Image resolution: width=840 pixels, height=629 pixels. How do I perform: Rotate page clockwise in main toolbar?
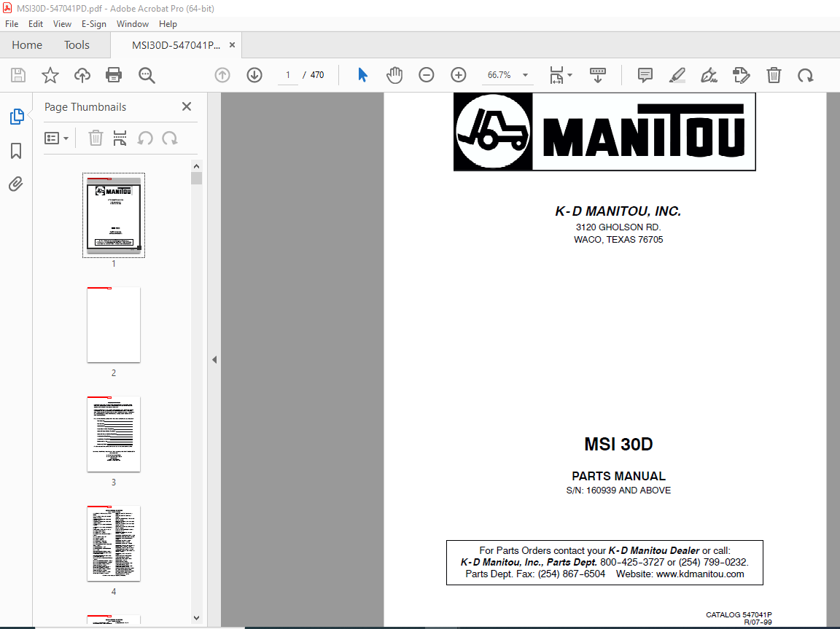coord(805,76)
